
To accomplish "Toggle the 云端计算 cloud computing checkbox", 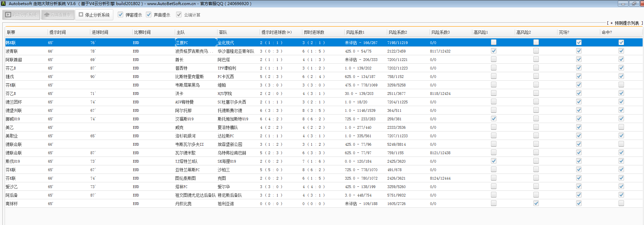I will (x=179, y=15).
